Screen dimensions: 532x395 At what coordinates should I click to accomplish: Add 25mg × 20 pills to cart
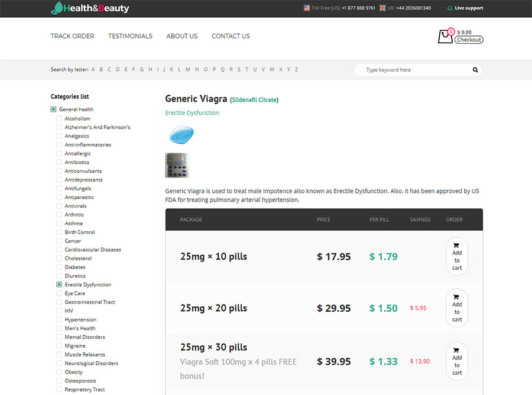pyautogui.click(x=457, y=308)
